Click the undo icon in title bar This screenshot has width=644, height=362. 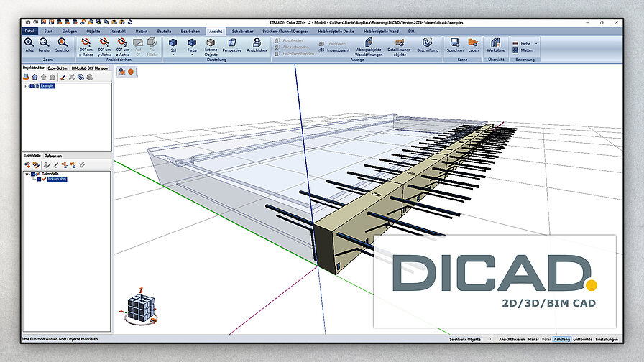coord(27,22)
